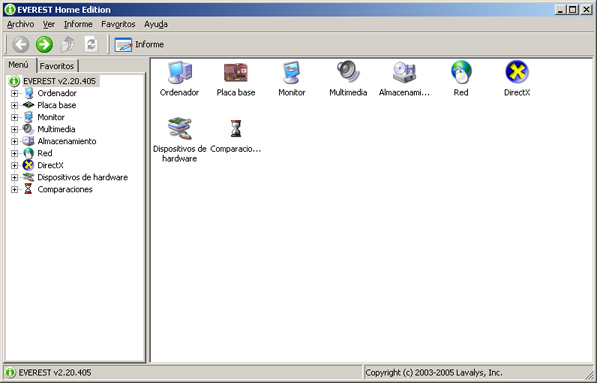This screenshot has height=383, width=597.
Task: Open the Informe menu
Action: click(78, 24)
